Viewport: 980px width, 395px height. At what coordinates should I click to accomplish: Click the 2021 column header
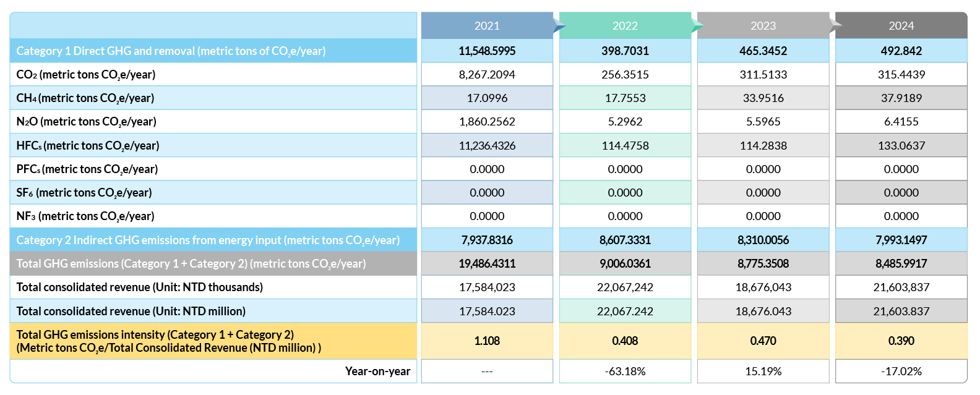tap(487, 26)
